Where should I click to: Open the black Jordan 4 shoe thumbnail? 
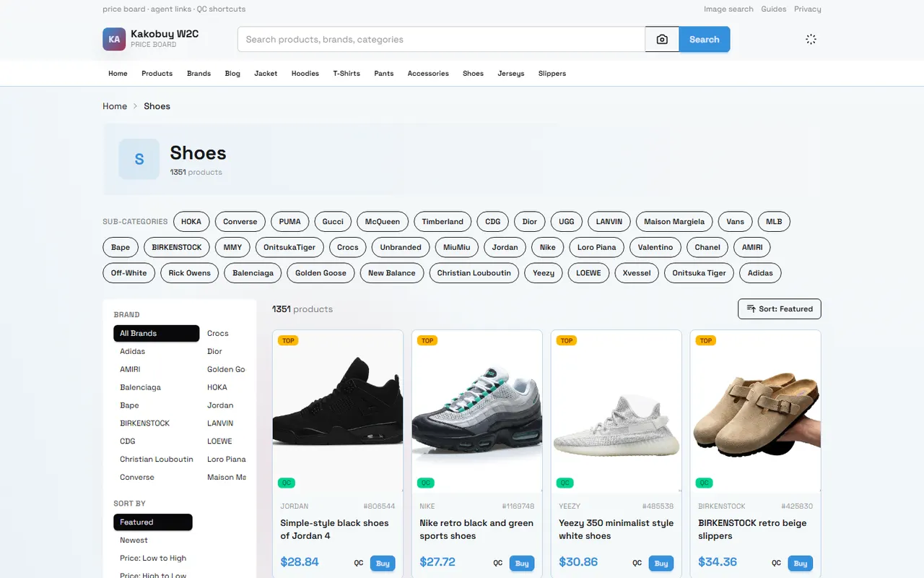pyautogui.click(x=338, y=412)
